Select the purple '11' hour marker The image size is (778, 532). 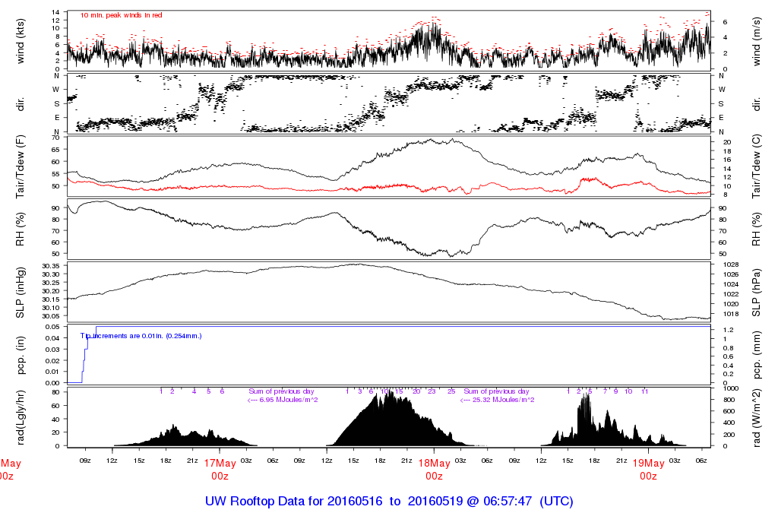pyautogui.click(x=644, y=391)
